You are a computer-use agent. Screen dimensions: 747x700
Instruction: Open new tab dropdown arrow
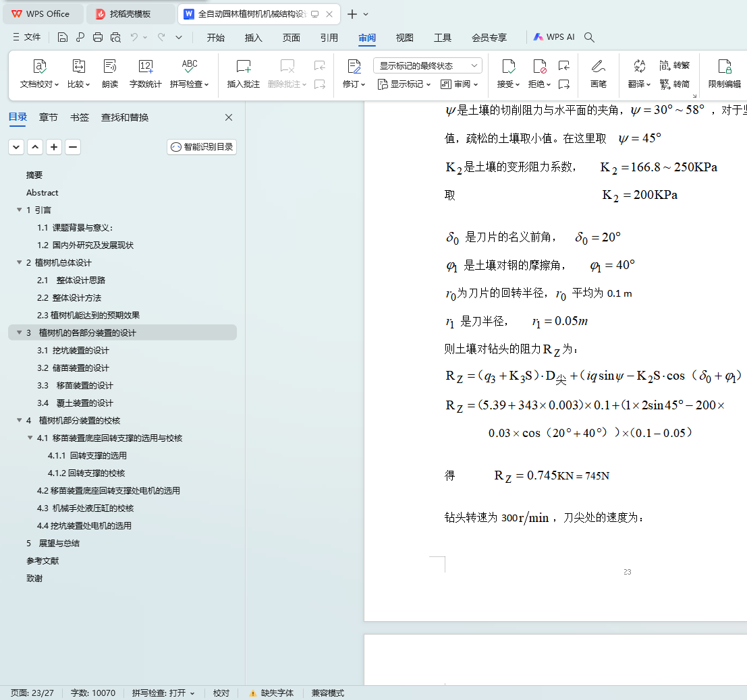click(x=366, y=14)
